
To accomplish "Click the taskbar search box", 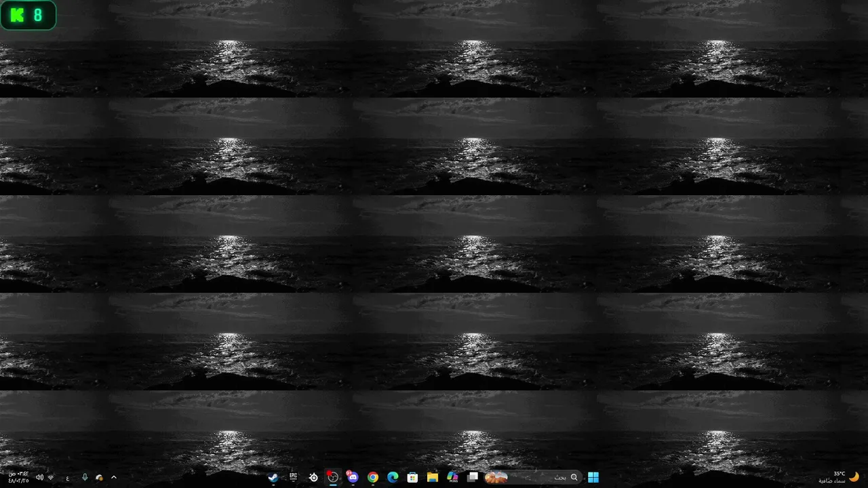I will click(x=532, y=477).
